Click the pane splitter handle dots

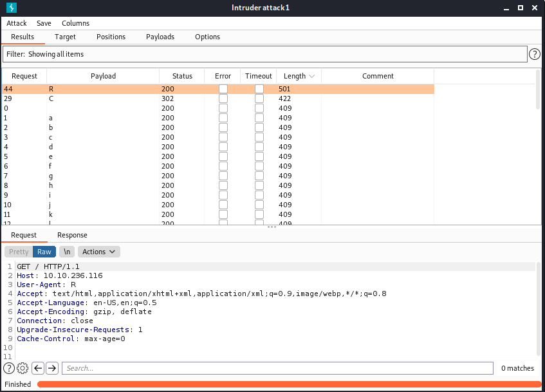[x=272, y=227]
